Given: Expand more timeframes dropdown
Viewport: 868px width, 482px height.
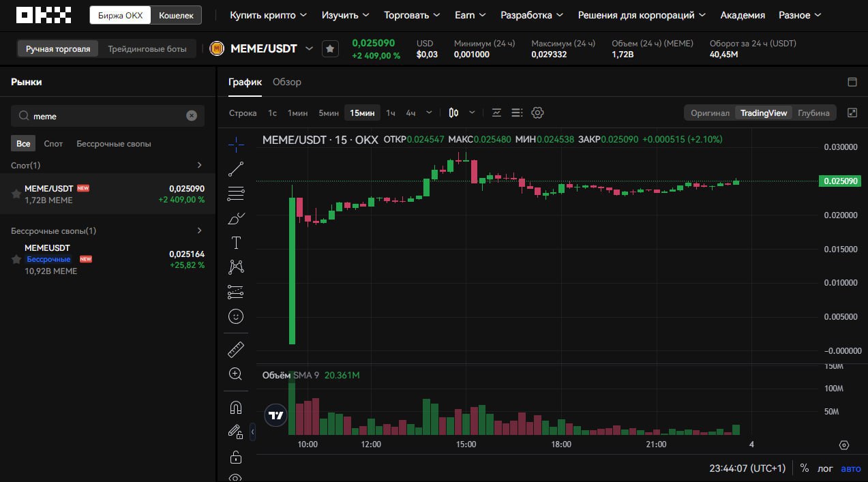Looking at the screenshot, I should (x=429, y=113).
